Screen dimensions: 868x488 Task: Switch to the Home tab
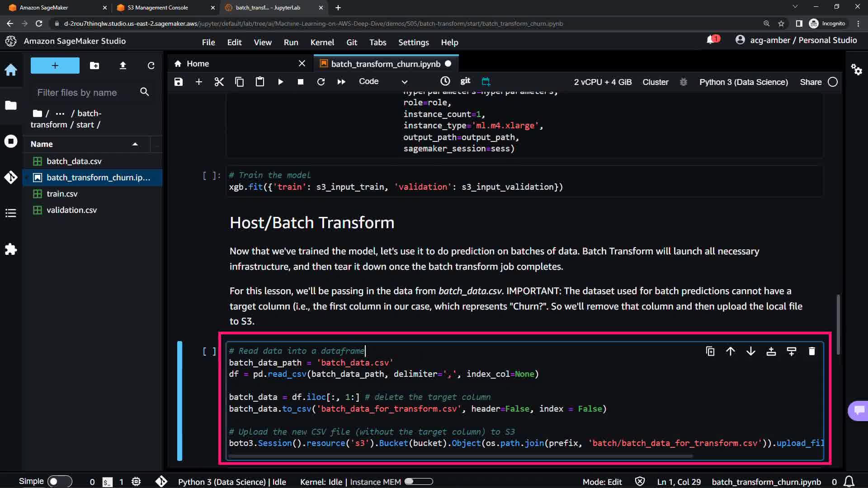pos(198,64)
